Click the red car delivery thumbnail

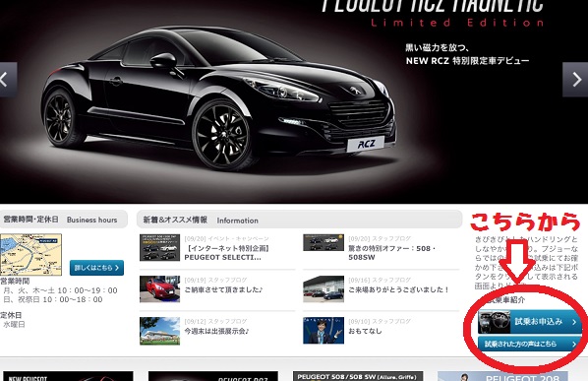[x=159, y=289]
